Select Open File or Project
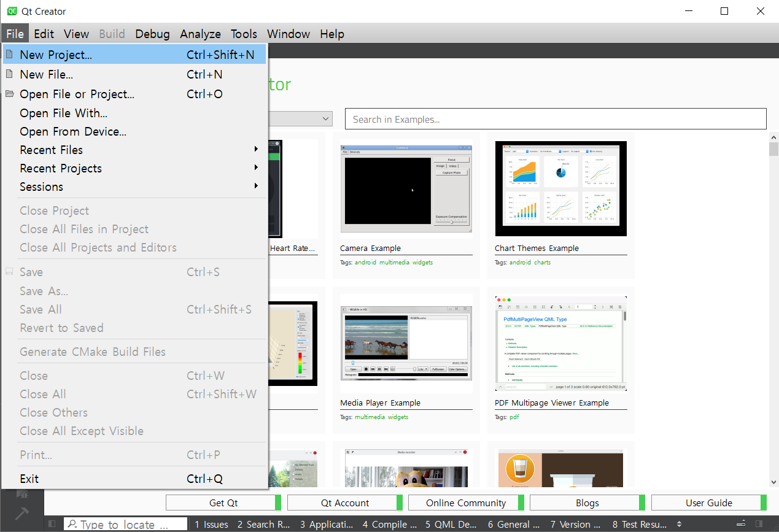Image resolution: width=779 pixels, height=532 pixels. point(134,94)
